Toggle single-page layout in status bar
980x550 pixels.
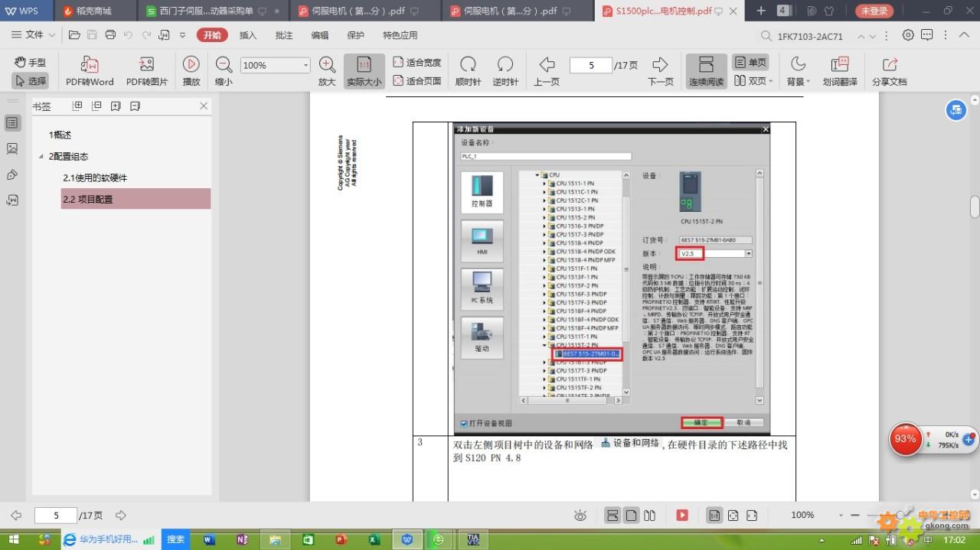tap(631, 516)
